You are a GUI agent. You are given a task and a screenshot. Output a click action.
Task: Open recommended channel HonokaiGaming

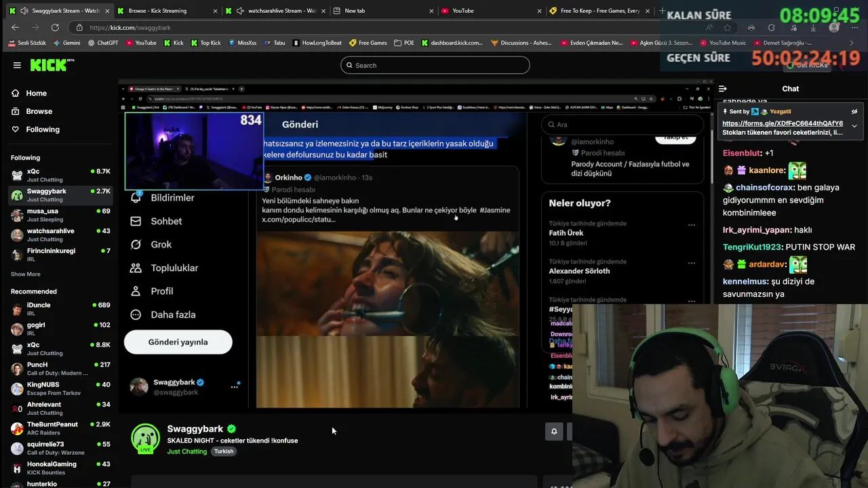click(x=60, y=468)
